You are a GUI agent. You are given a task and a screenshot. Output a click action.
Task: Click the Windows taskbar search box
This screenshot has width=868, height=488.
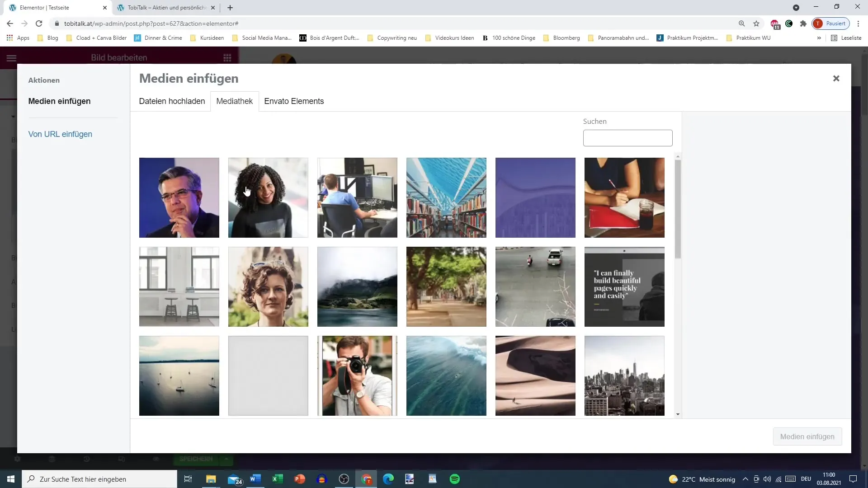(99, 479)
